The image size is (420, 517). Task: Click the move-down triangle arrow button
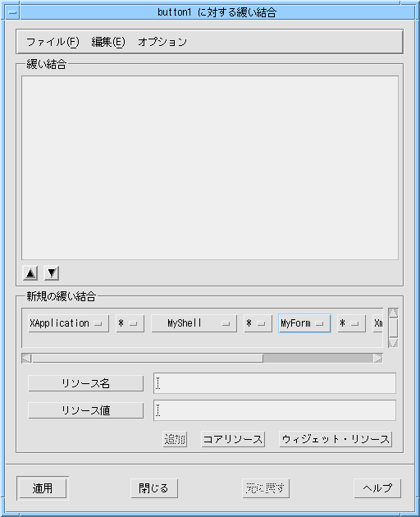(52, 273)
